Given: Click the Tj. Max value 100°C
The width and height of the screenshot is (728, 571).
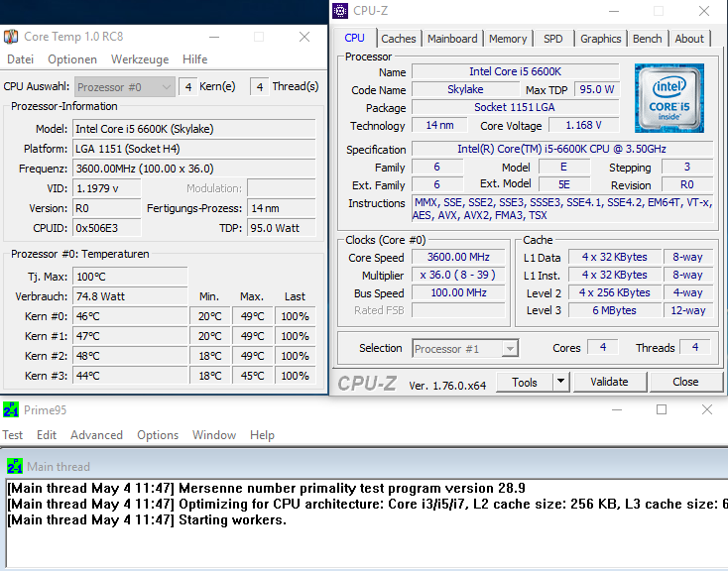Looking at the screenshot, I should [130, 277].
